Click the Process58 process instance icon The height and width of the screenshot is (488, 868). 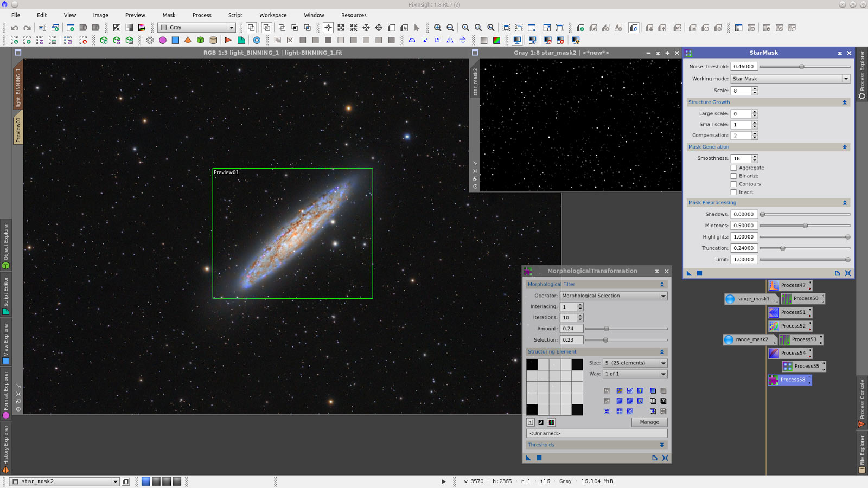pos(773,380)
